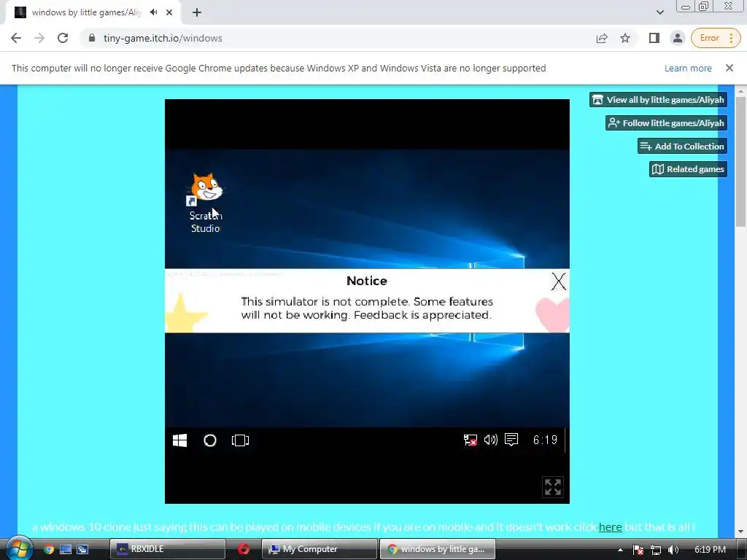The image size is (747, 560).
Task: Open Related games
Action: (x=689, y=169)
